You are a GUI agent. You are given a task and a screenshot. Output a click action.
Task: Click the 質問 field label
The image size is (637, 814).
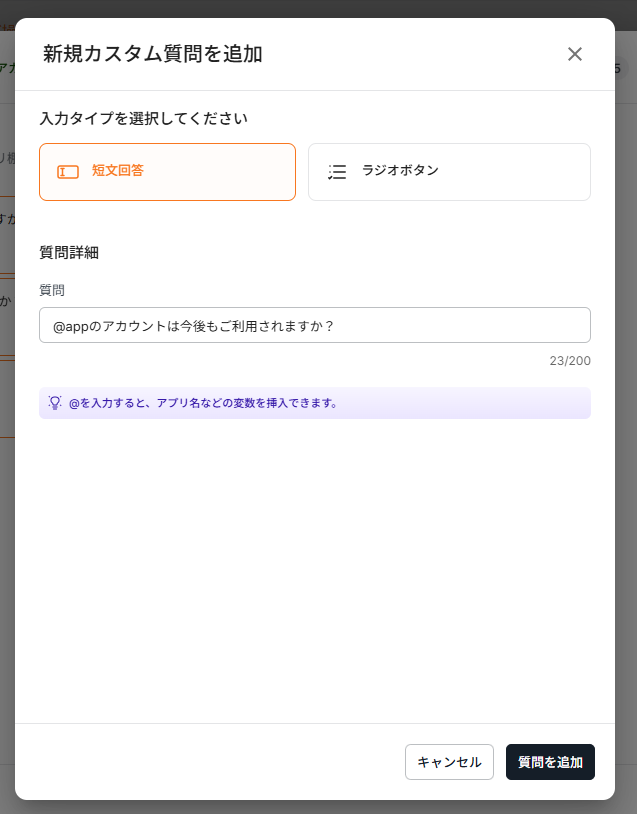coord(52,290)
